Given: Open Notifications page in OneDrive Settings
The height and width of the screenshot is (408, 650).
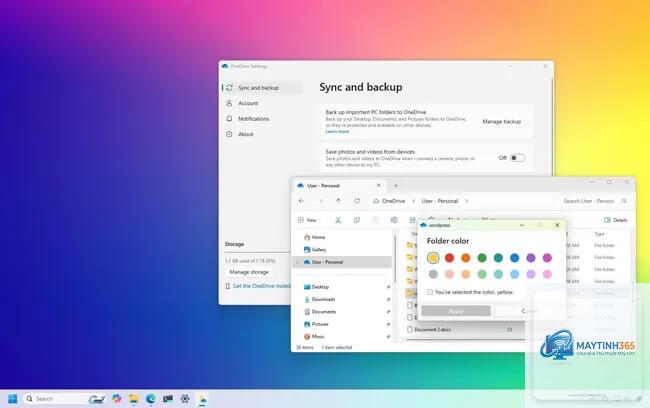Looking at the screenshot, I should 263,119.
